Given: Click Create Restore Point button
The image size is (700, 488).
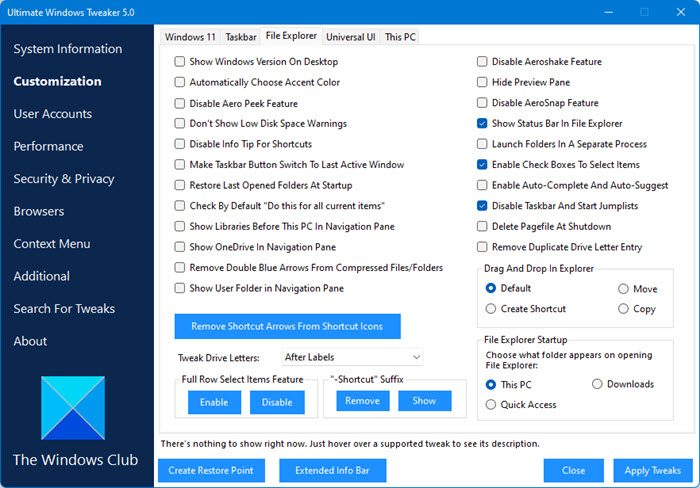Looking at the screenshot, I should click(x=211, y=470).
